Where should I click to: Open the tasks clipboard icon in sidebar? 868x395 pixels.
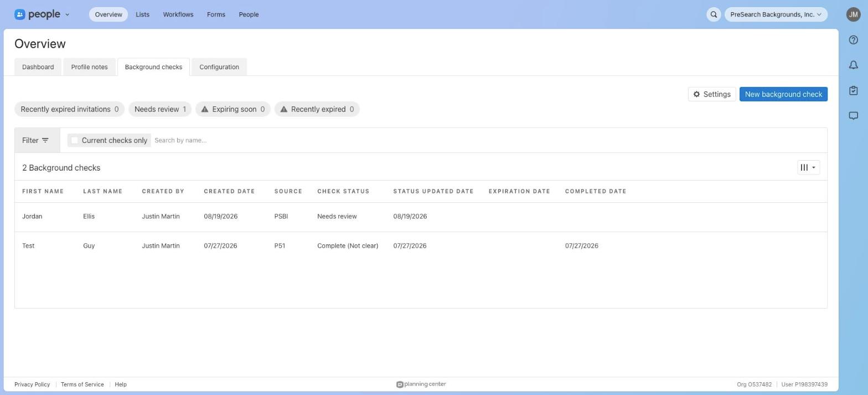[x=853, y=90]
